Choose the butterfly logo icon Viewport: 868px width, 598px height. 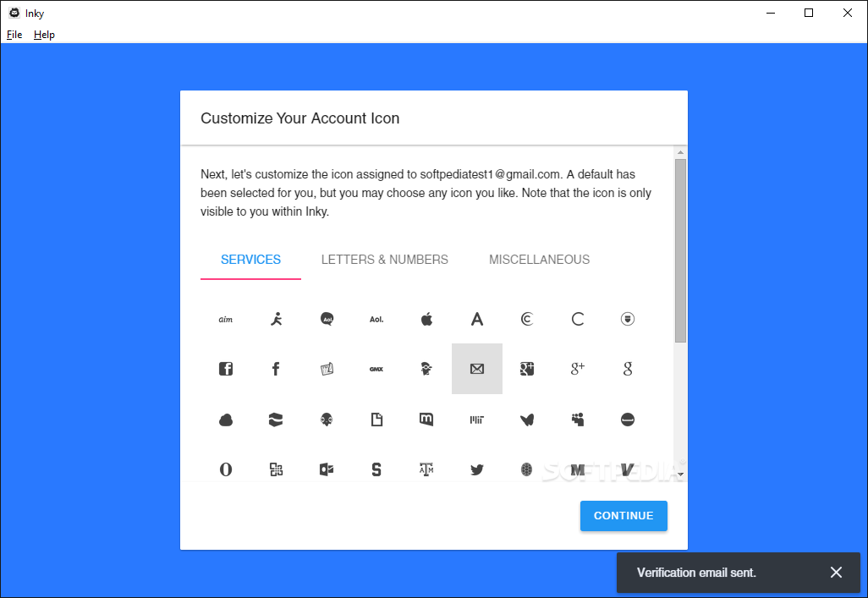pyautogui.click(x=527, y=420)
